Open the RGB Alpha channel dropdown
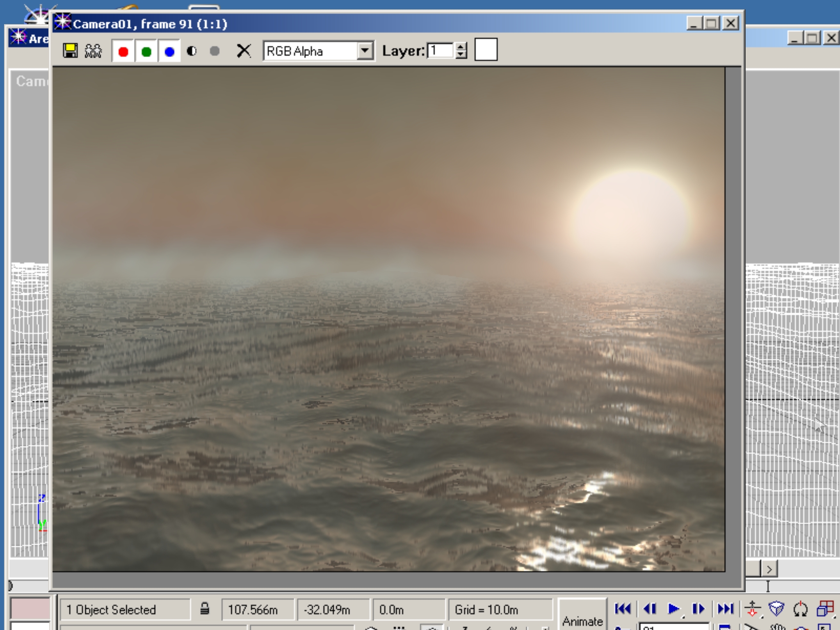Viewport: 840px width, 630px height. coord(364,51)
